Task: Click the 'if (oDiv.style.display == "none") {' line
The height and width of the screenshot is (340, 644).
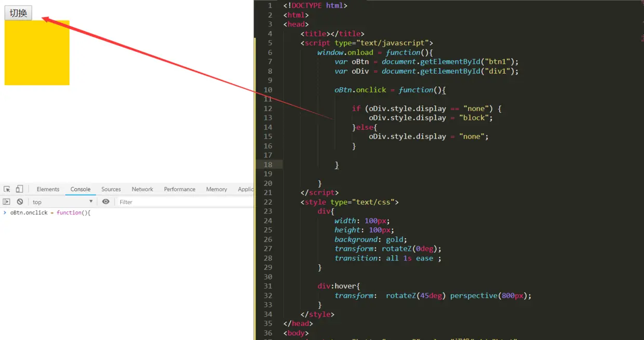Action: [426, 108]
